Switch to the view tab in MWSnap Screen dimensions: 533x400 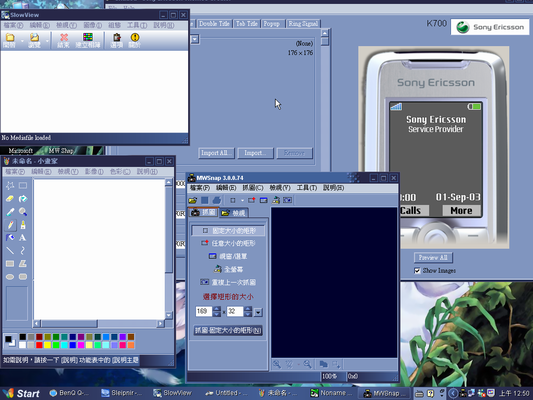234,213
